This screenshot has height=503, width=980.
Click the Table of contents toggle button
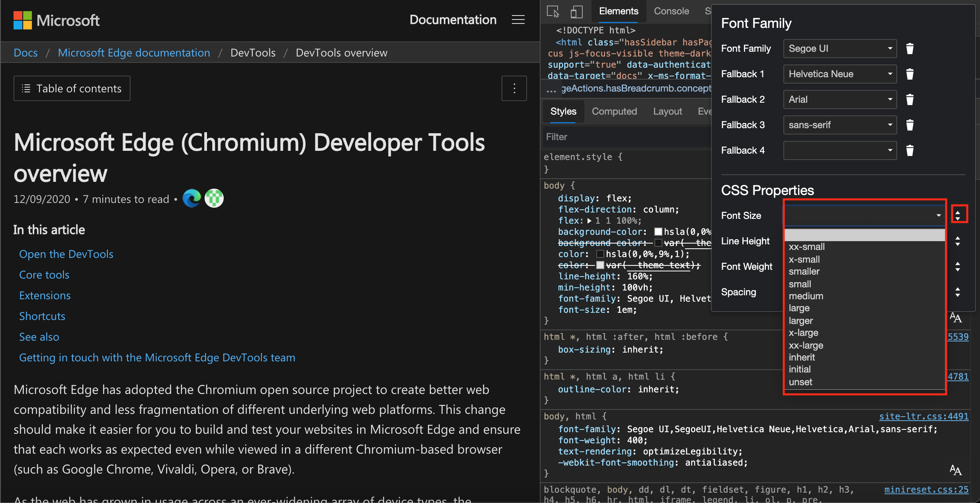[72, 88]
